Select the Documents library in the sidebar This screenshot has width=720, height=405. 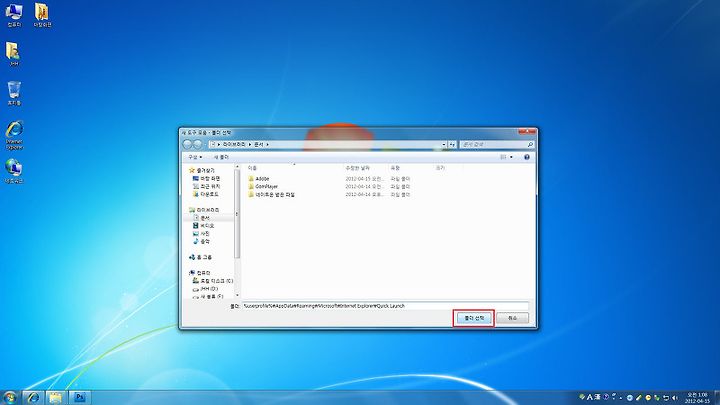click(x=202, y=218)
